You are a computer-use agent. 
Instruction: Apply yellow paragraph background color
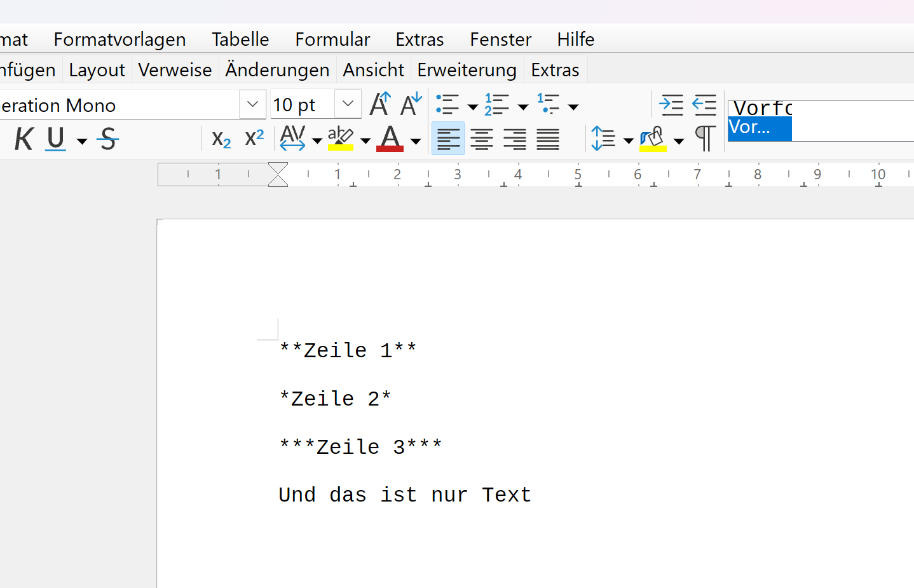pyautogui.click(x=653, y=139)
